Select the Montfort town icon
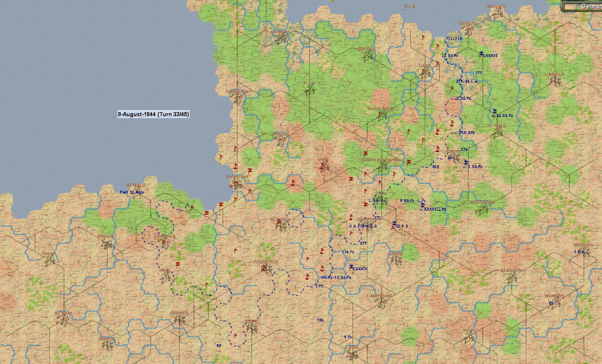This screenshot has height=364, width=602. click(x=108, y=346)
